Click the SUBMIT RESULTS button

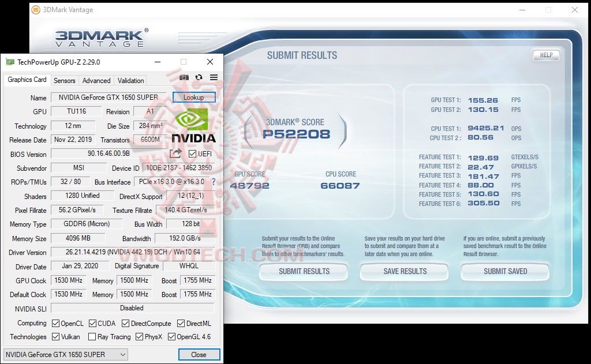tap(304, 271)
